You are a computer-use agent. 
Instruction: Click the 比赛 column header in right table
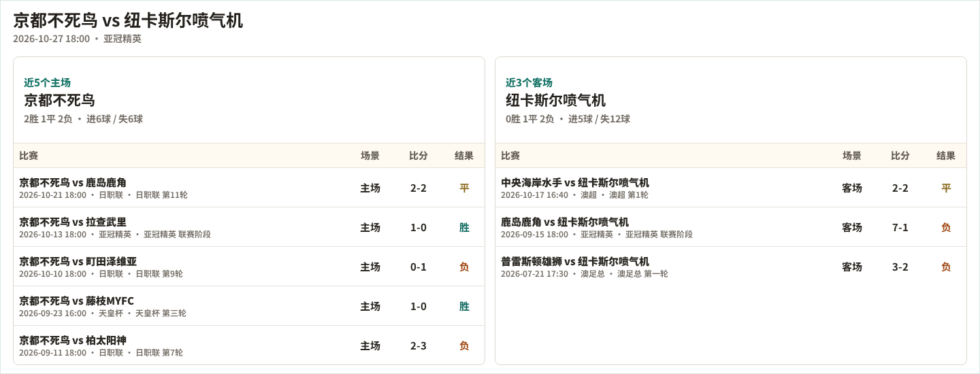click(x=510, y=156)
